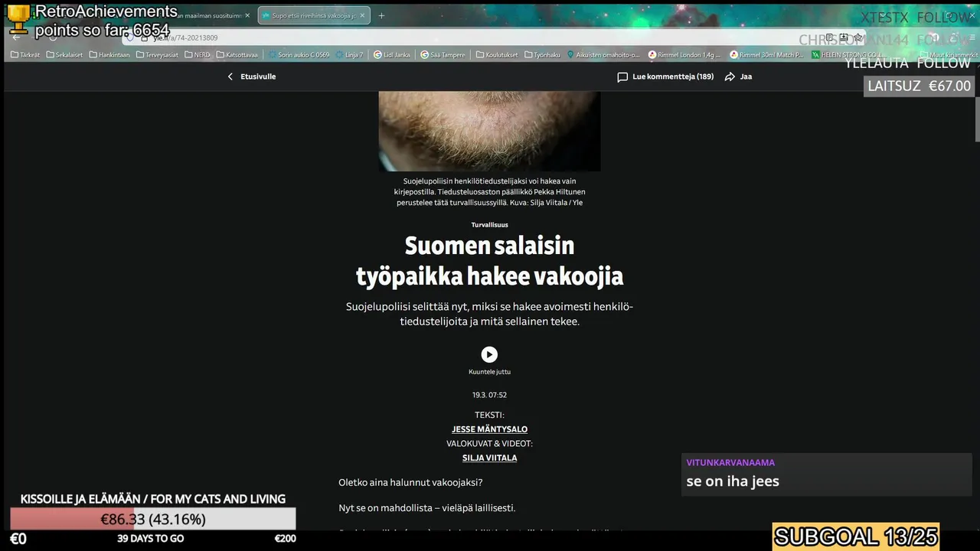Open photographer link Silja Viitala
980x551 pixels.
(489, 458)
